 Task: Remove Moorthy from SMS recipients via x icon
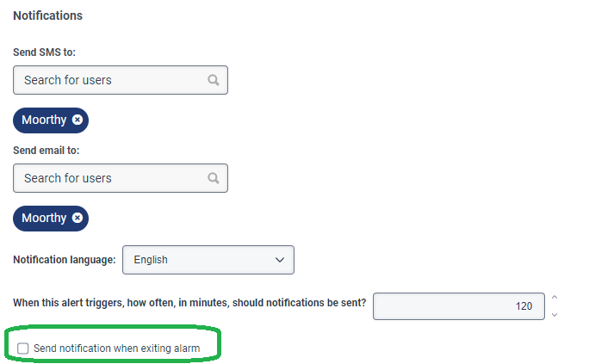tap(77, 120)
